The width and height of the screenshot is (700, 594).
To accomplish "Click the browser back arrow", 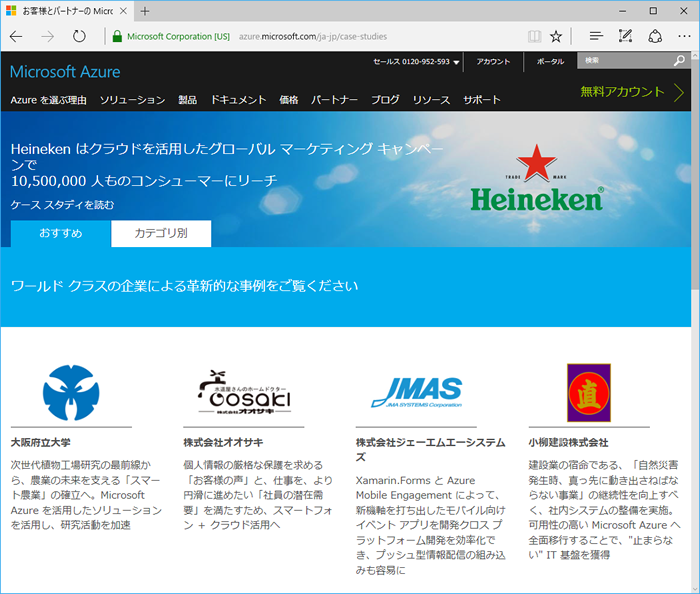I will [17, 36].
